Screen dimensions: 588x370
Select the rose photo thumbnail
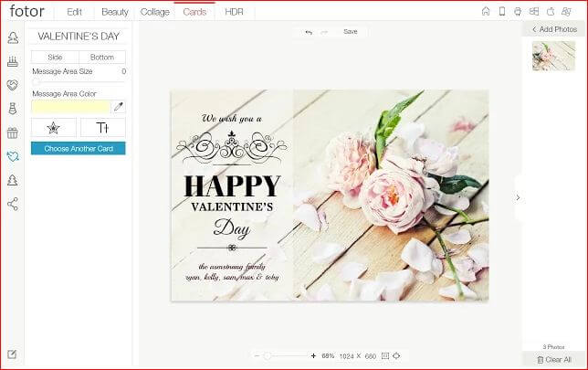pyautogui.click(x=553, y=57)
